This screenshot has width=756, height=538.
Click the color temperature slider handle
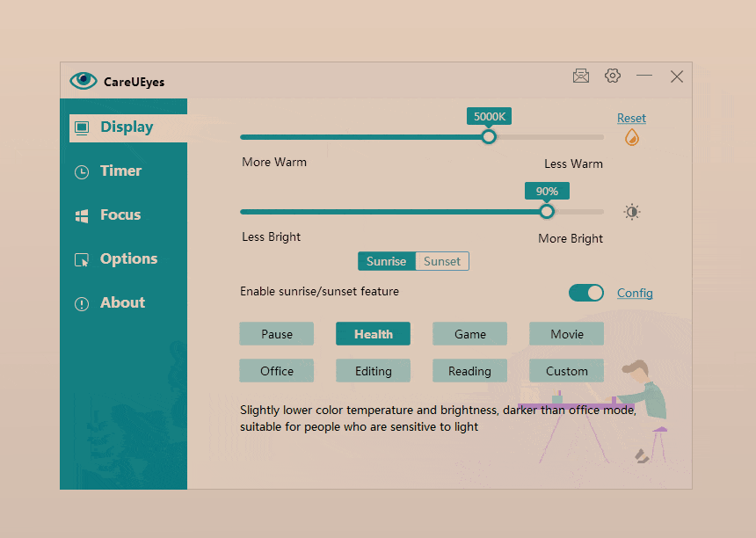tap(489, 137)
